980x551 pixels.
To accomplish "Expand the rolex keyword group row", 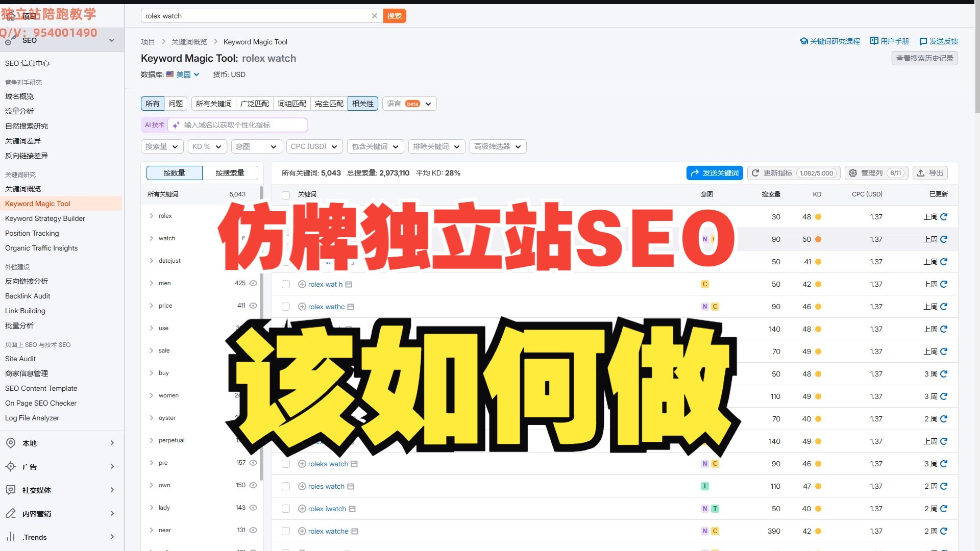I will pyautogui.click(x=151, y=215).
